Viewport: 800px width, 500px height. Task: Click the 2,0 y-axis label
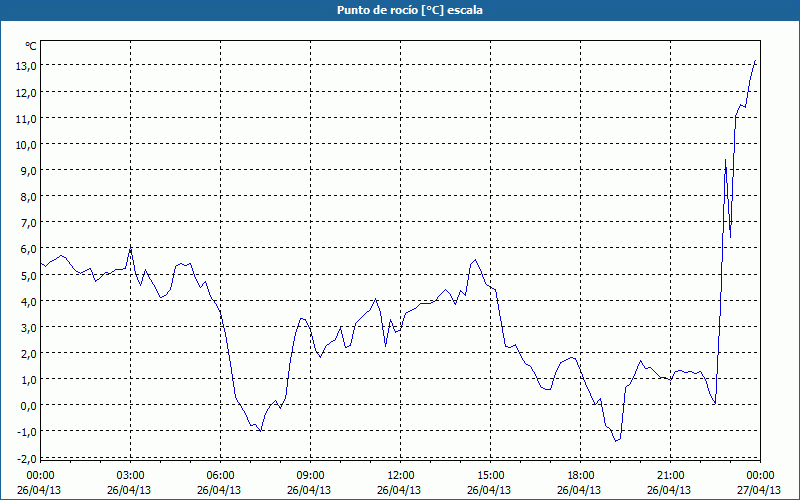pyautogui.click(x=28, y=354)
